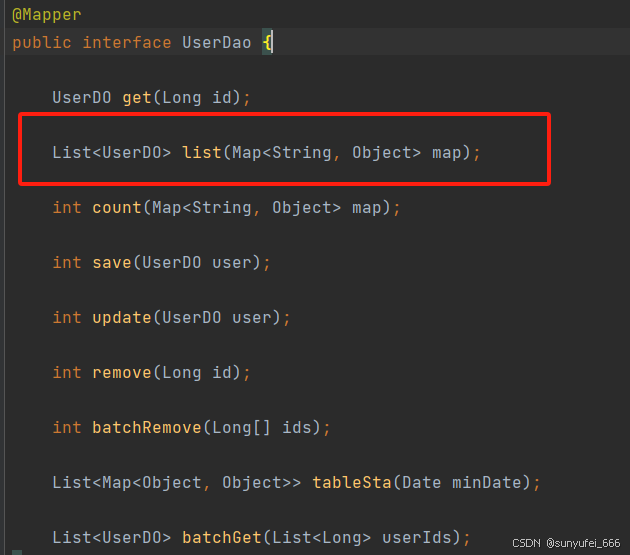Screen dimensions: 630x555
Task: Click the 'int' keyword before save
Action: (x=67, y=263)
